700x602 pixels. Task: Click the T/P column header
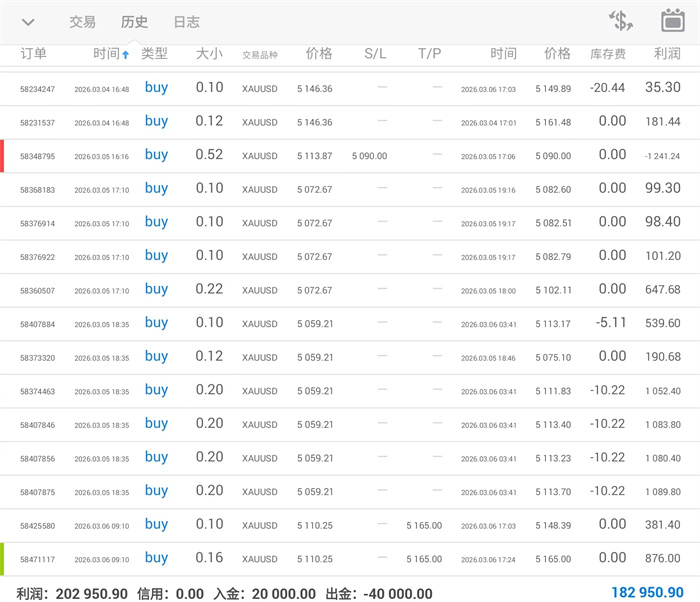tap(429, 54)
